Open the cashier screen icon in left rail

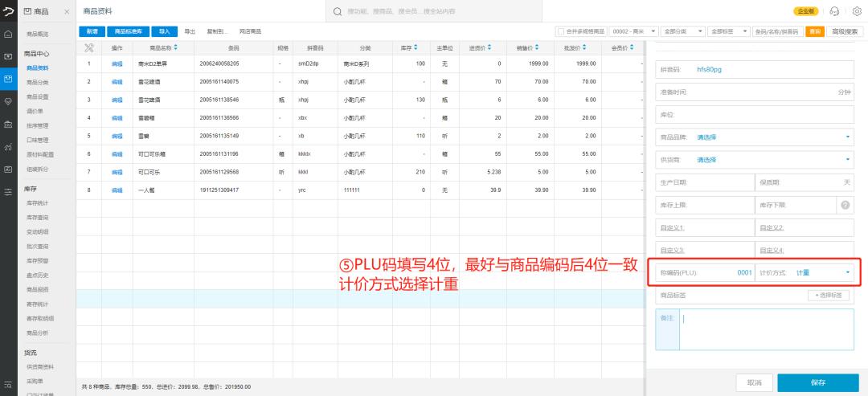(8, 56)
